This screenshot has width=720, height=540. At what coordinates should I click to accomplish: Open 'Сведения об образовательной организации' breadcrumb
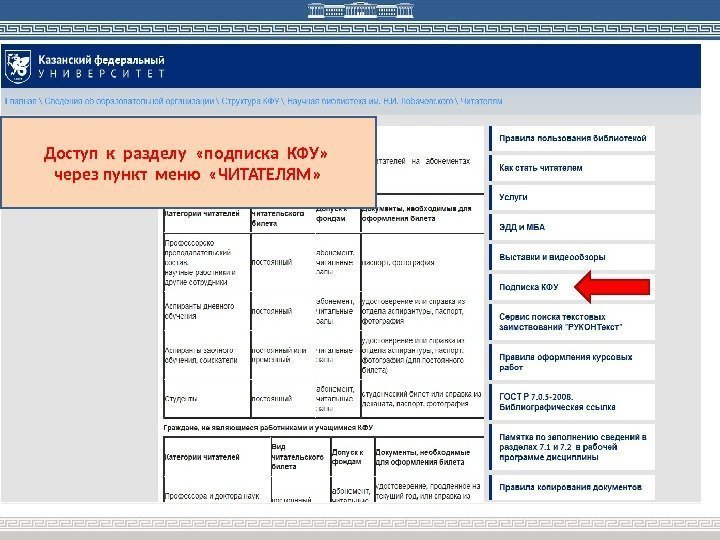[129, 101]
